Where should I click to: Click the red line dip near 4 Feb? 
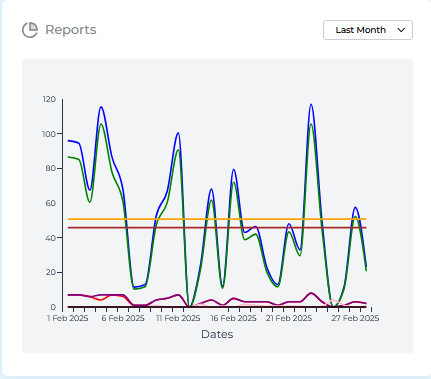[x=101, y=299]
